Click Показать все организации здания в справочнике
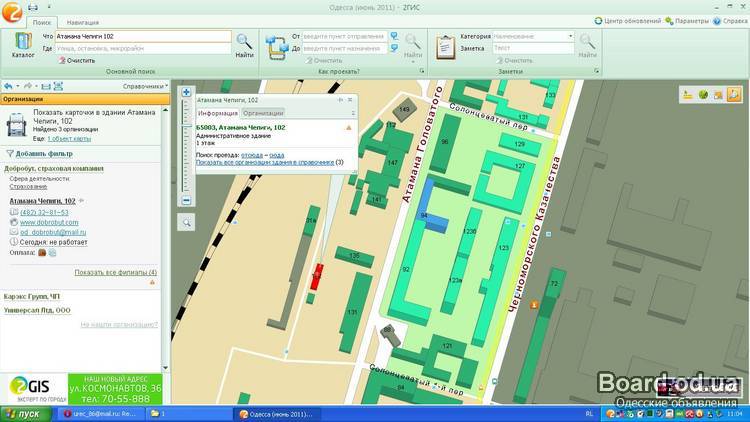 click(265, 162)
